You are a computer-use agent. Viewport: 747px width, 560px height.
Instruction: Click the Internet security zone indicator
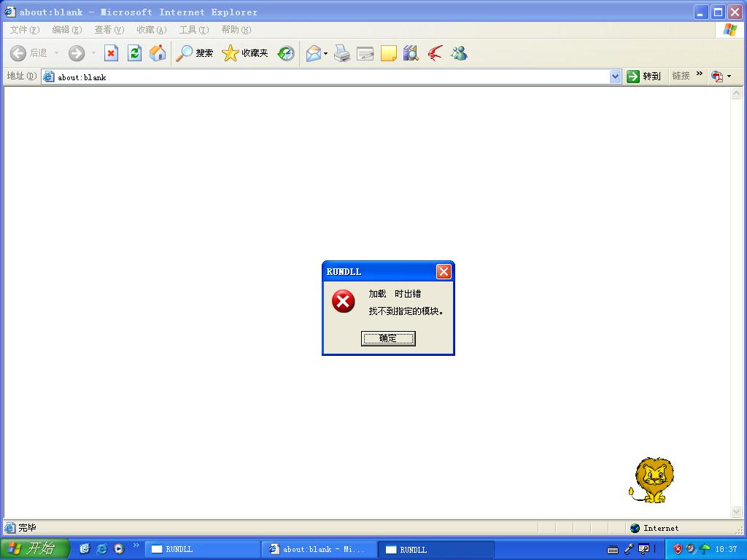(x=654, y=528)
